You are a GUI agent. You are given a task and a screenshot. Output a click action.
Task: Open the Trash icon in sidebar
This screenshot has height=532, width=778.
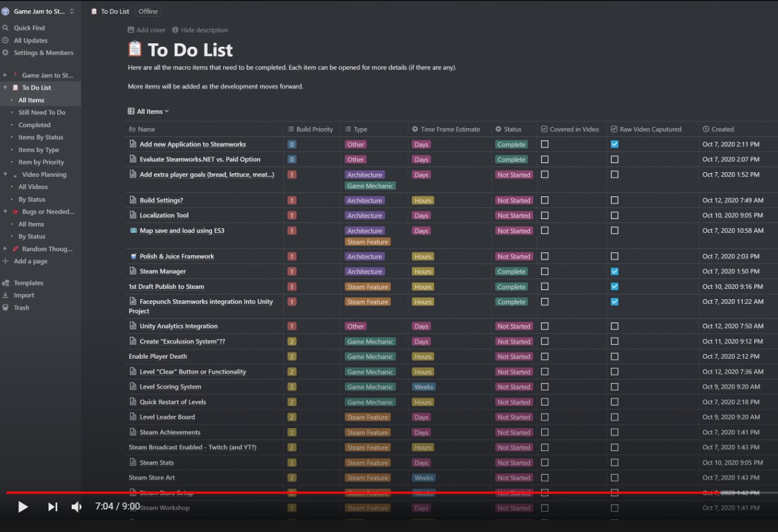coord(5,308)
